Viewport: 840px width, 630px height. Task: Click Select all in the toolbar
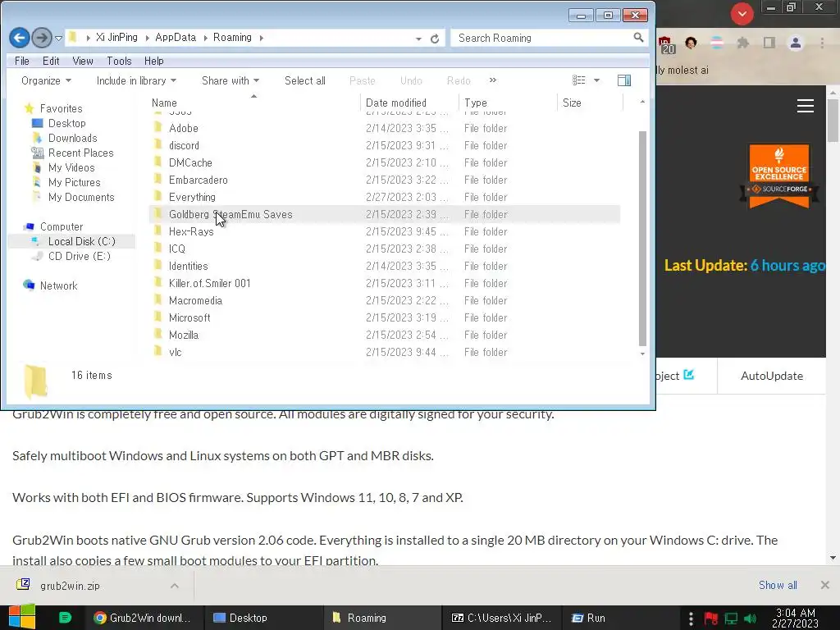click(305, 81)
